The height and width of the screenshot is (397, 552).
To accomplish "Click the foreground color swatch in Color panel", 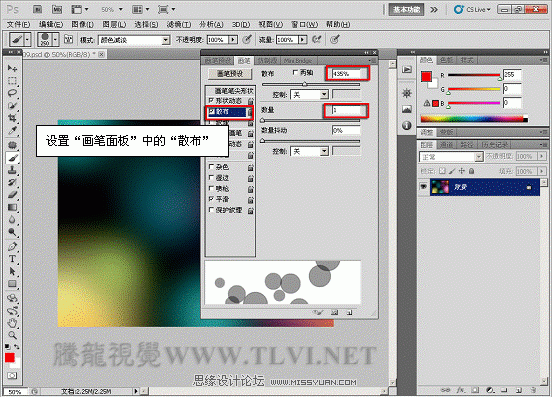I will [426, 76].
